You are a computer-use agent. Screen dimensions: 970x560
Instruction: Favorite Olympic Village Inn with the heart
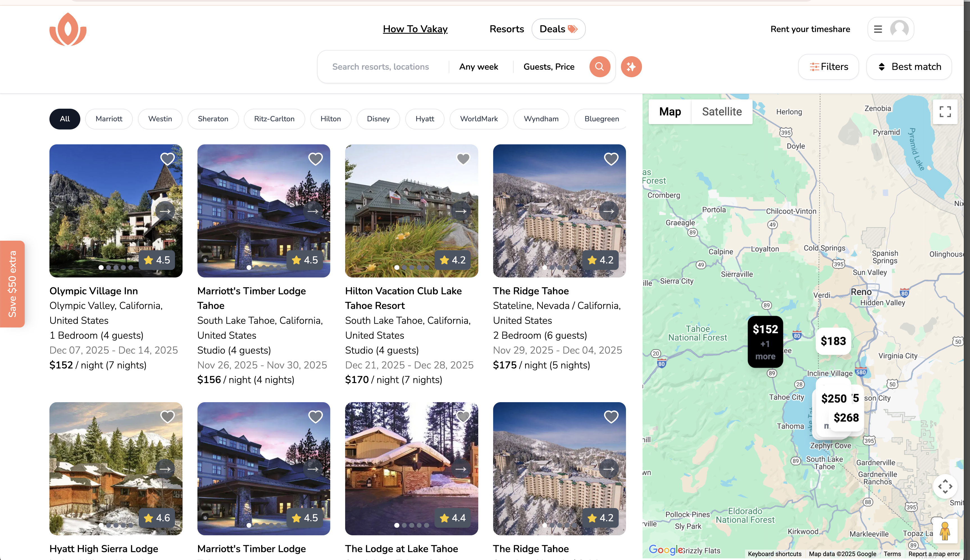[x=167, y=159]
